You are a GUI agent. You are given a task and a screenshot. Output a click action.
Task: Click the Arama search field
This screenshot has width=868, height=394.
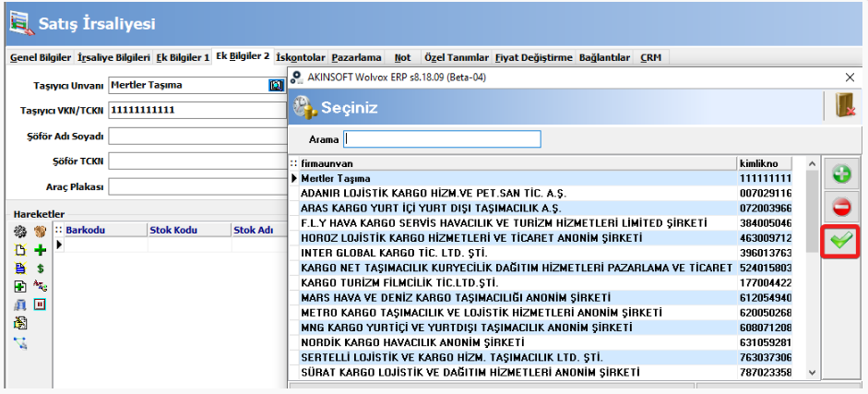pyautogui.click(x=442, y=139)
